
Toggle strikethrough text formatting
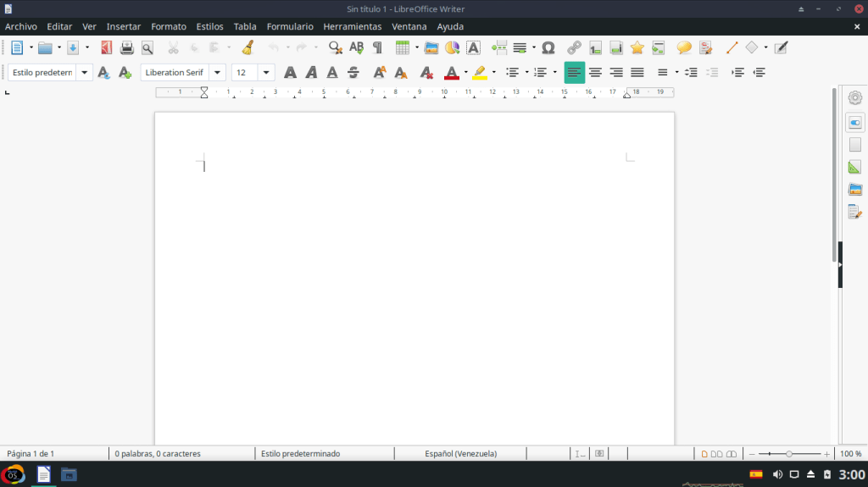coord(353,73)
